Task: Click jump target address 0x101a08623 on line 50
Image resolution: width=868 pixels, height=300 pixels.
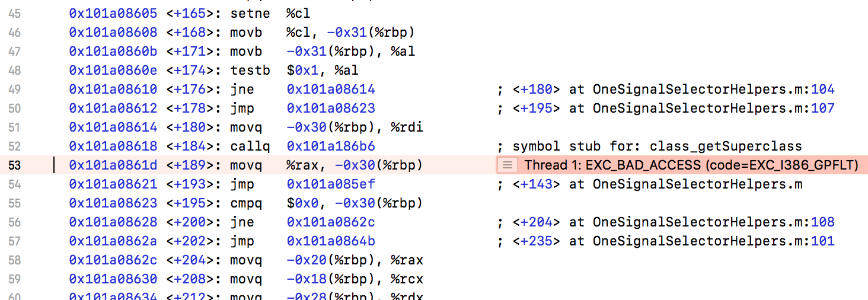Action: click(x=331, y=108)
